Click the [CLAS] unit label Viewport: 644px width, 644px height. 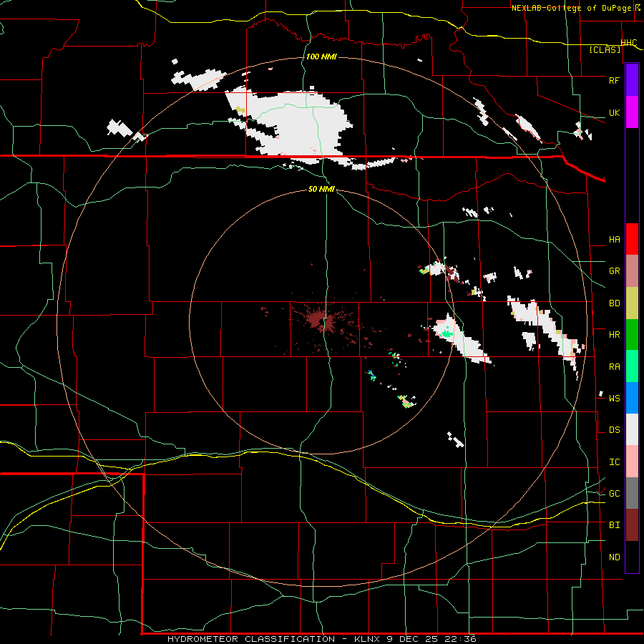pos(605,49)
